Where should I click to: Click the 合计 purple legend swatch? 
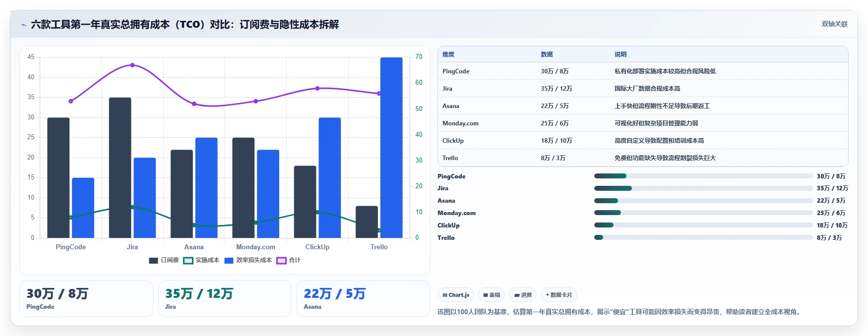click(281, 260)
